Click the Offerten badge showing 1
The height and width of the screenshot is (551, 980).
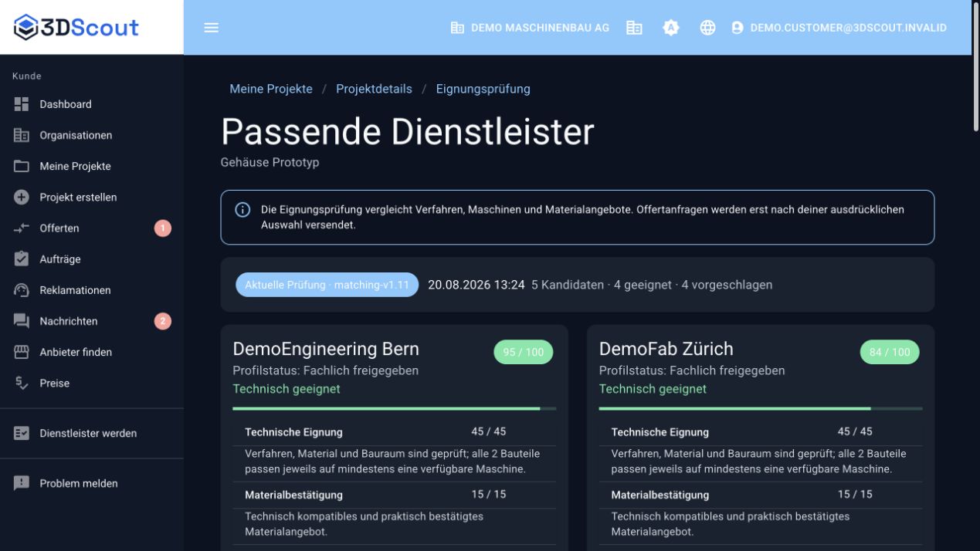pos(162,228)
